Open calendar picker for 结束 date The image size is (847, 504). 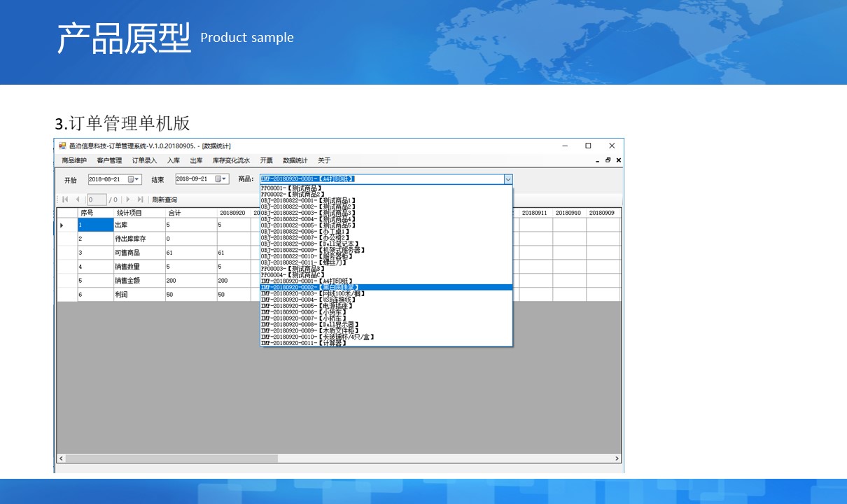[x=220, y=179]
